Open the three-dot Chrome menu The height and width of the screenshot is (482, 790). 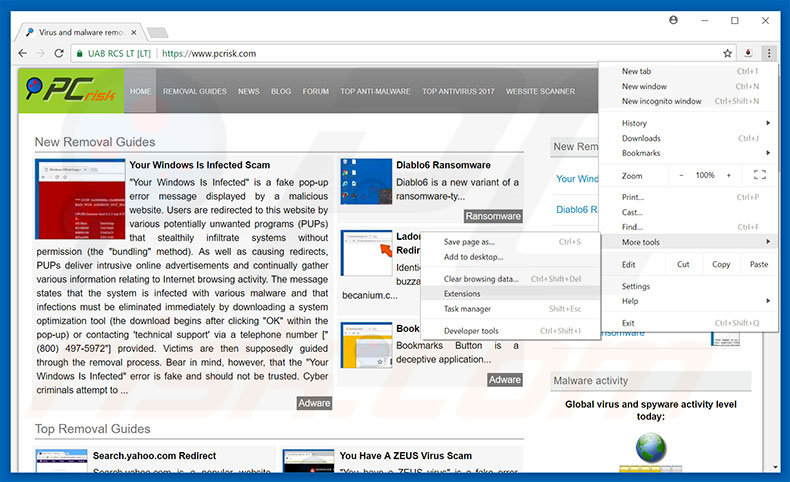(x=769, y=53)
